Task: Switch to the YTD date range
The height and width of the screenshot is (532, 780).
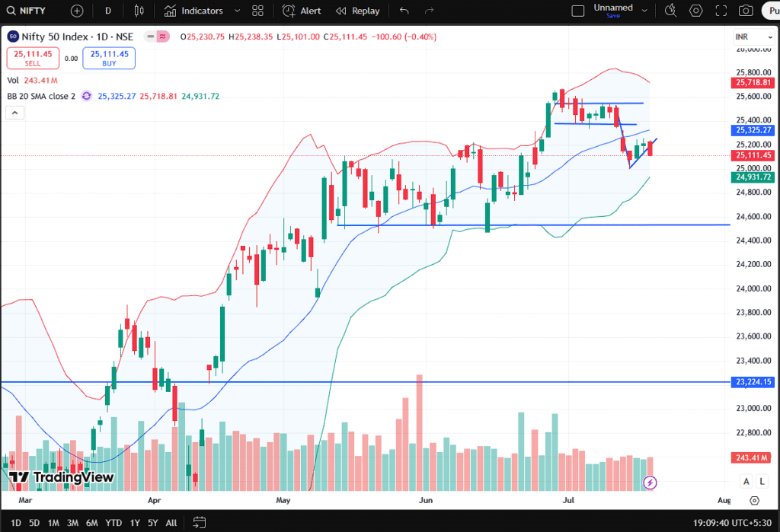Action: [113, 523]
